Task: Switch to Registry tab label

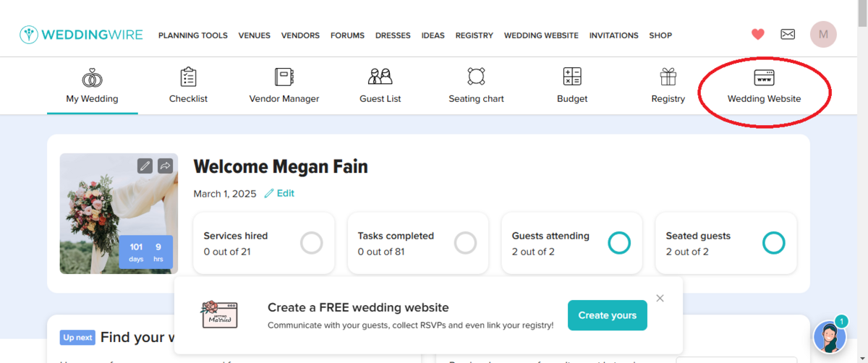Action: [668, 99]
